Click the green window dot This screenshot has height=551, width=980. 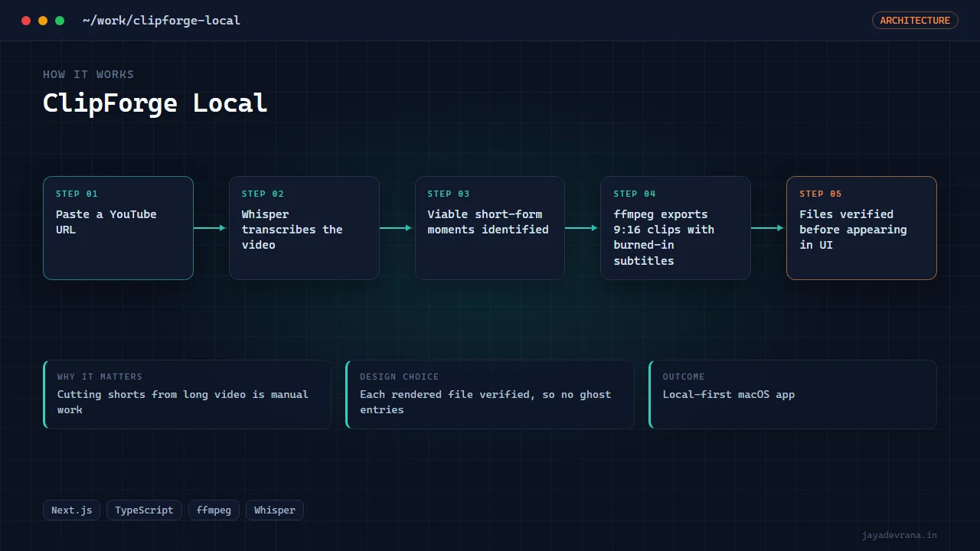point(60,21)
